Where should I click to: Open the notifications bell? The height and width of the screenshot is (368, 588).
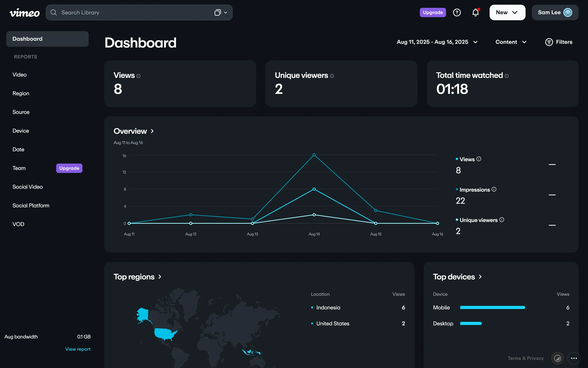[x=475, y=13]
